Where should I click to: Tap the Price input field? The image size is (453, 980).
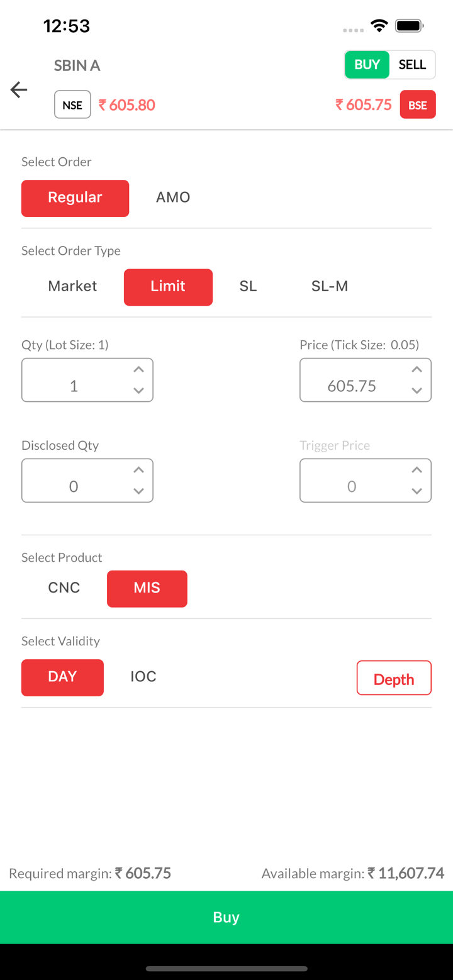pyautogui.click(x=352, y=385)
